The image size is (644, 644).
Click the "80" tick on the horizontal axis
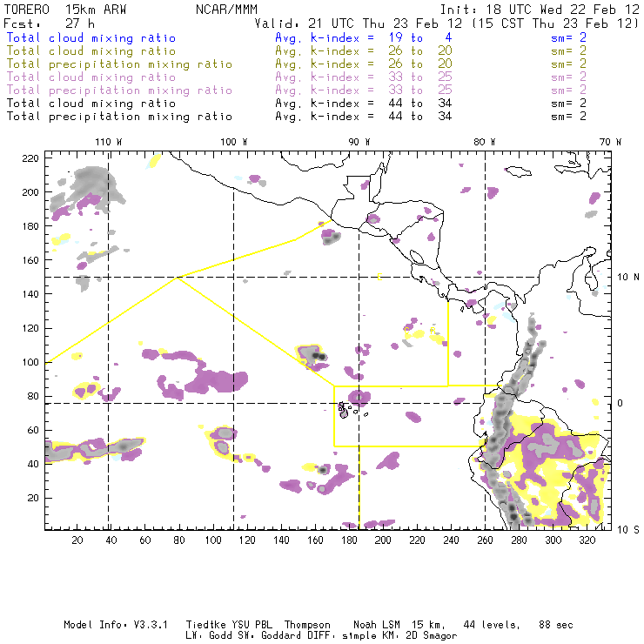coord(179,540)
